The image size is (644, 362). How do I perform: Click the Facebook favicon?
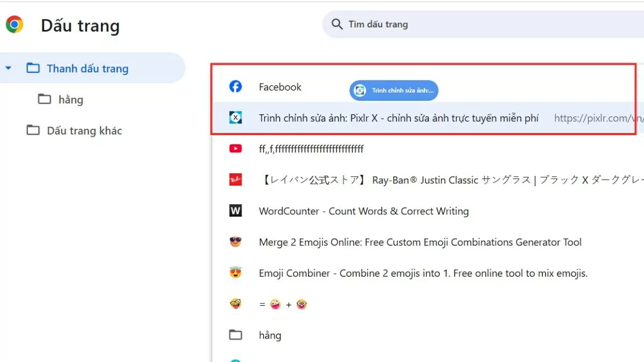[x=236, y=86]
